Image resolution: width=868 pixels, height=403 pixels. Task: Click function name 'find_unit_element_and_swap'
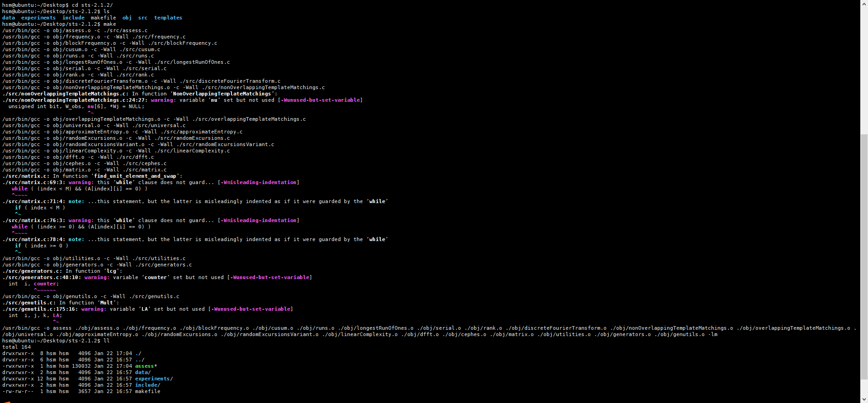tap(135, 176)
